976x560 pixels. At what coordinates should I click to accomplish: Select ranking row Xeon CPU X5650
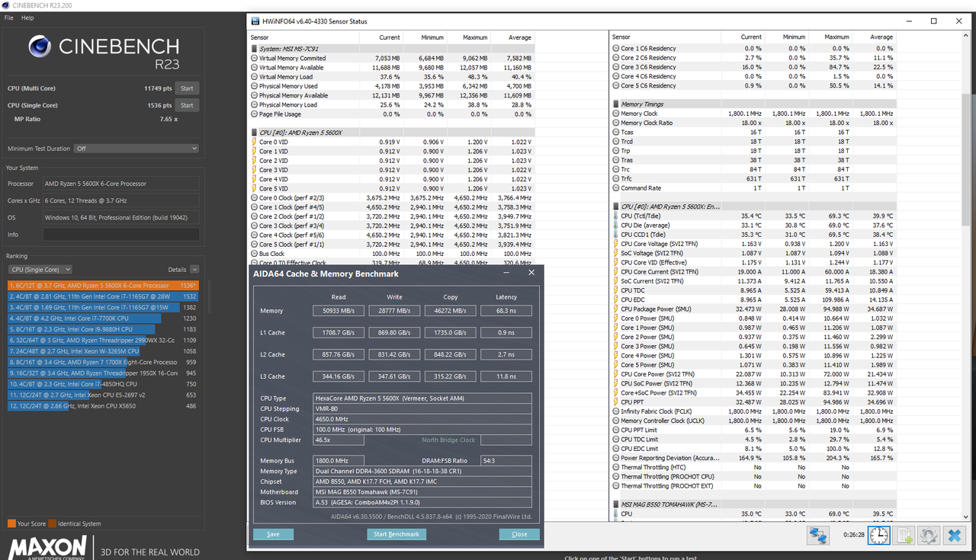point(103,406)
